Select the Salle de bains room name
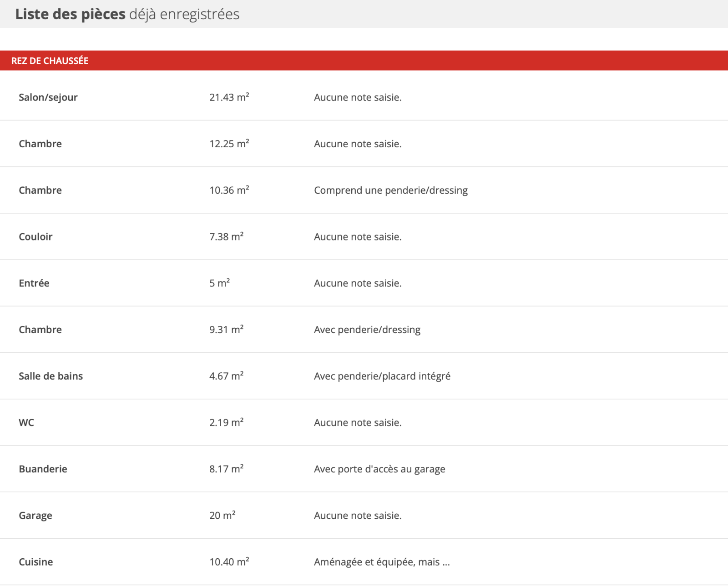Image resolution: width=728 pixels, height=586 pixels. [x=51, y=376]
